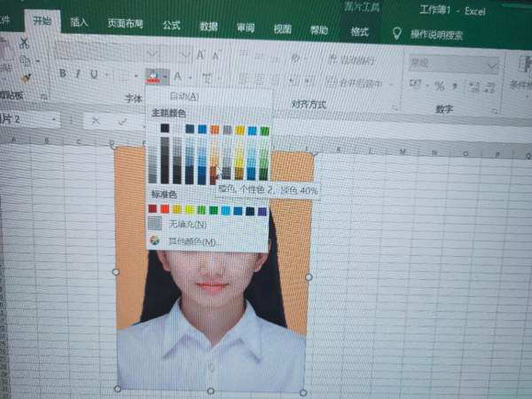
Task: Open the 视图 (View) tab
Action: [x=282, y=29]
